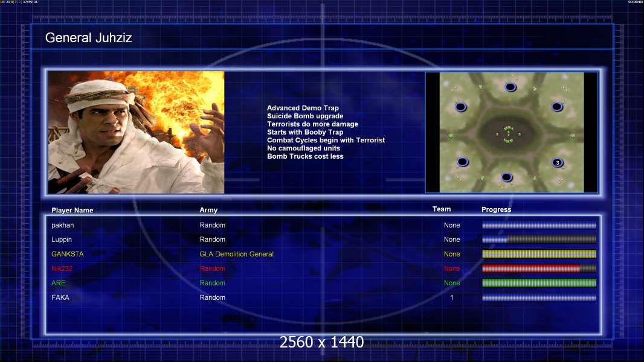The height and width of the screenshot is (362, 644).
Task: Click Luppin's partially filled progress bar
Action: point(539,240)
